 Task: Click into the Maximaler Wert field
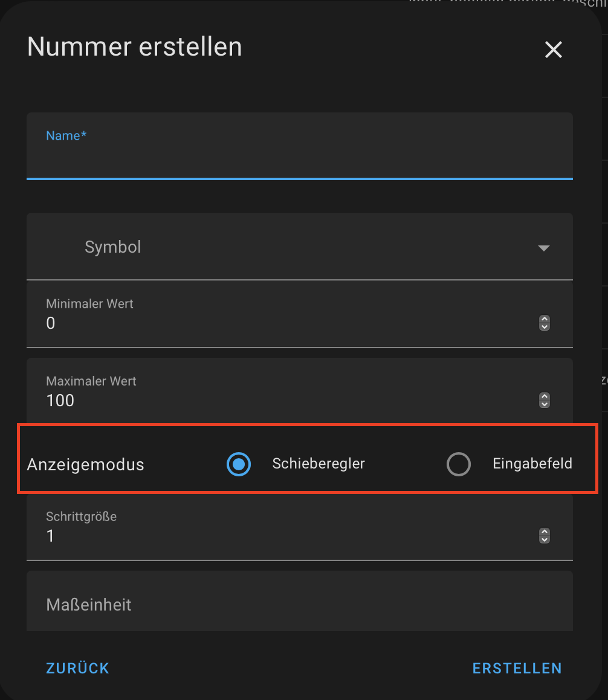pyautogui.click(x=300, y=391)
